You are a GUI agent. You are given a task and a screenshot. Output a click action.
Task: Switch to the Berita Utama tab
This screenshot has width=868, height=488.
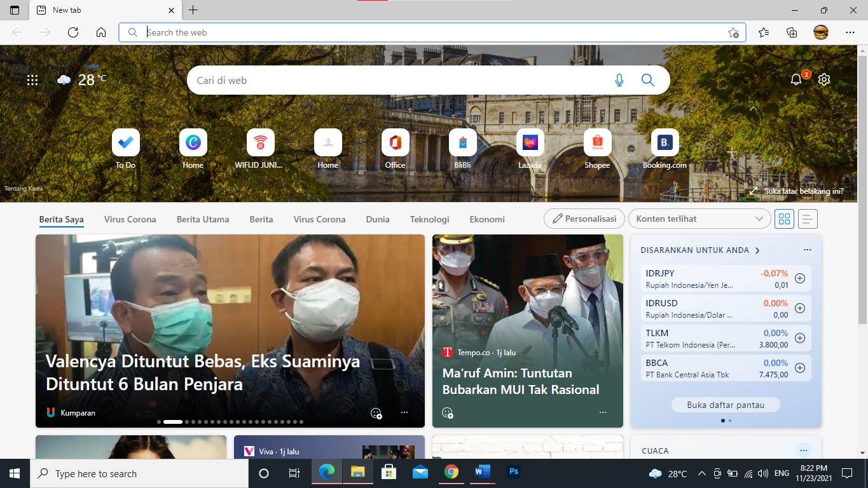point(203,219)
